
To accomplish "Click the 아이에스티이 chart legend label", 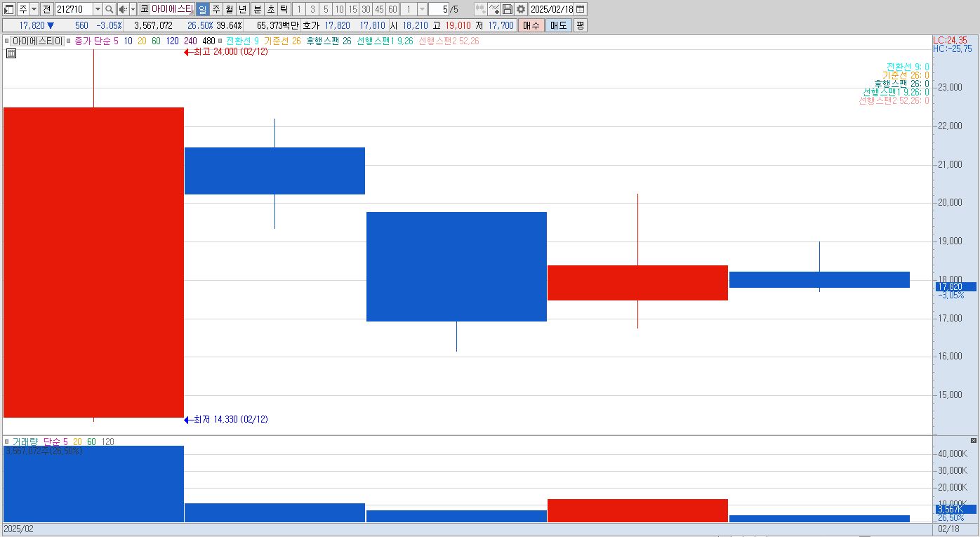I will [37, 41].
